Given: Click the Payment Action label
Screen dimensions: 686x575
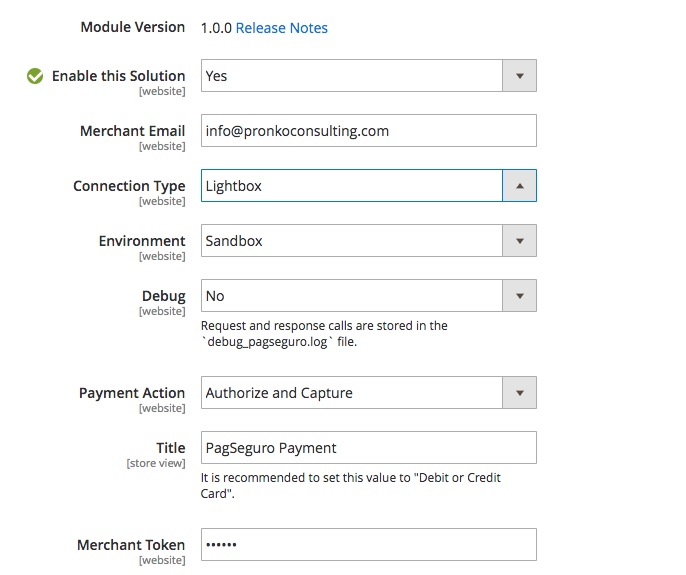Looking at the screenshot, I should 132,393.
